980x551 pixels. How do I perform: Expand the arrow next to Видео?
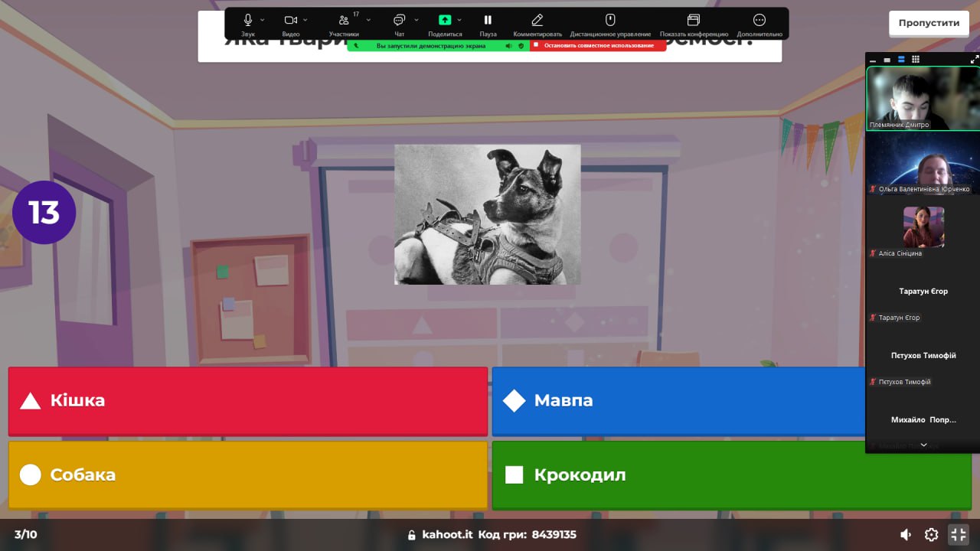305,20
